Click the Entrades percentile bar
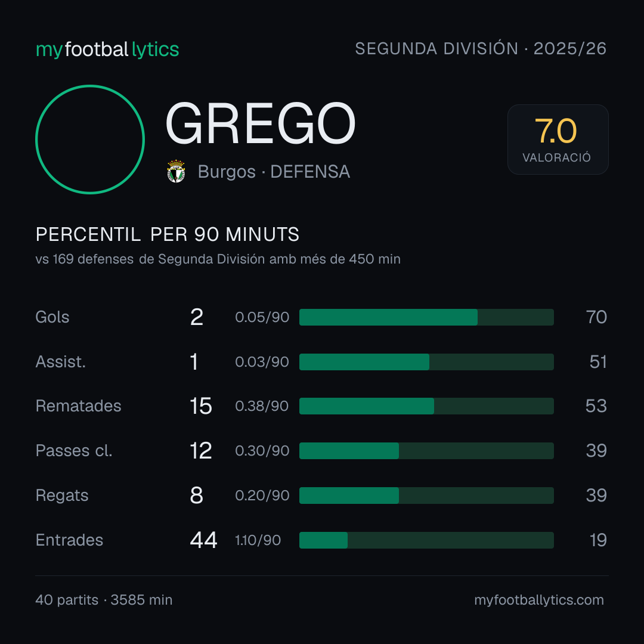This screenshot has width=644, height=644. pyautogui.click(x=426, y=540)
